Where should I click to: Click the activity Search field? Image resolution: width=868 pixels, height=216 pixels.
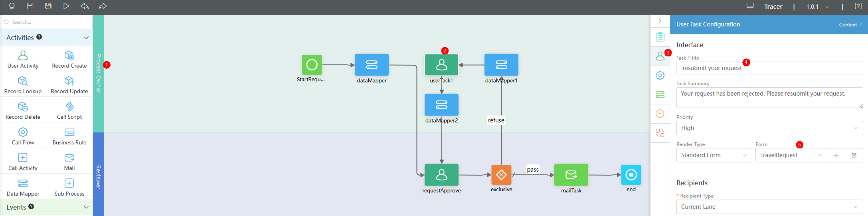pyautogui.click(x=46, y=22)
